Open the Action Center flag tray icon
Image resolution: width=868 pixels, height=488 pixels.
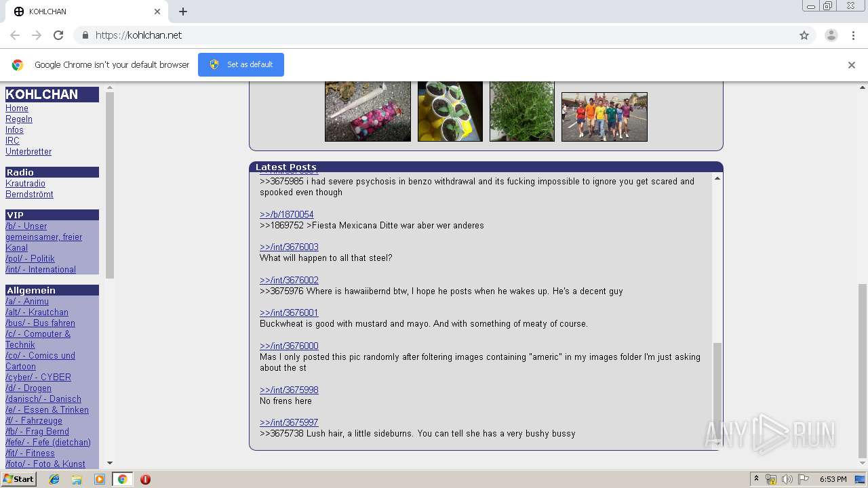[x=803, y=479]
